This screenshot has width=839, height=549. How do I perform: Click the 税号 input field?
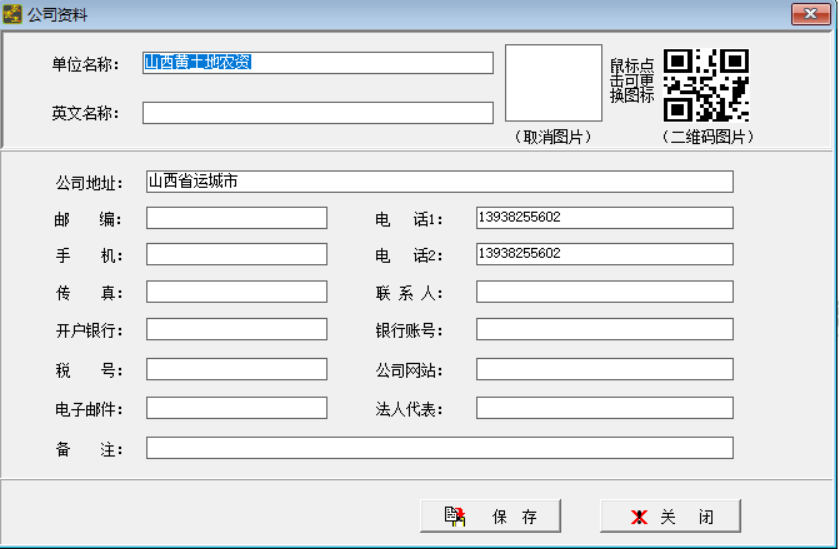point(237,370)
